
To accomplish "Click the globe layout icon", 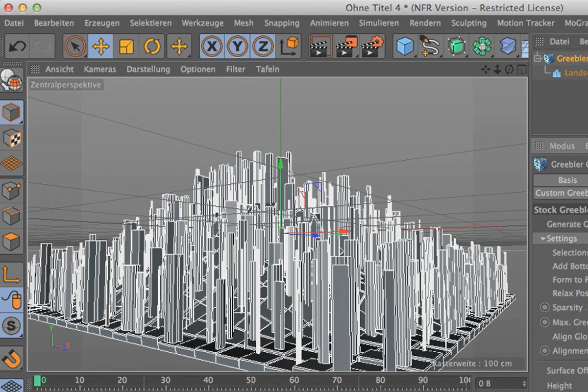I will [11, 80].
